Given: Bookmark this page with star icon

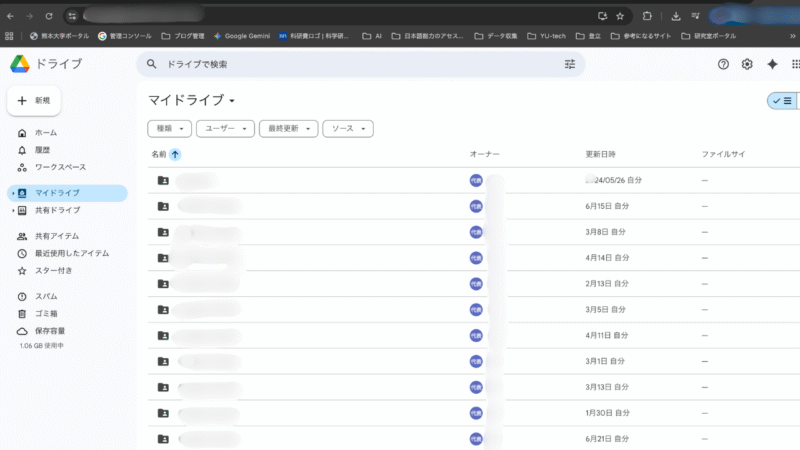Looking at the screenshot, I should tap(620, 16).
